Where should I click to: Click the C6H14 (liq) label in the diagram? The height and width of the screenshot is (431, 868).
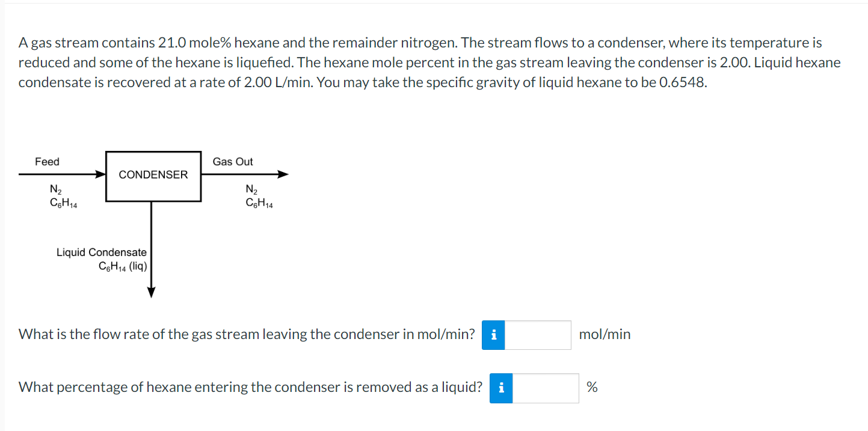click(x=122, y=266)
